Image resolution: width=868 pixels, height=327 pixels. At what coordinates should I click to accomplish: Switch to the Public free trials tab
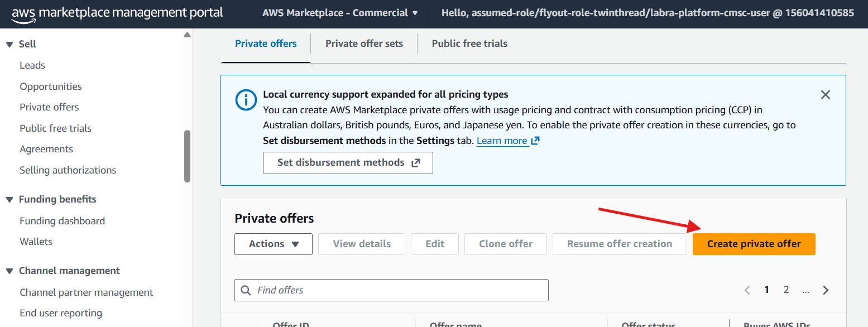(469, 44)
